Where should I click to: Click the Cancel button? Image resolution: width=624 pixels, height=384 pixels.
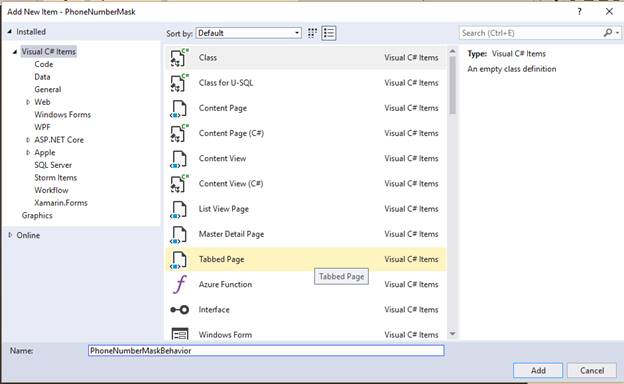[592, 370]
